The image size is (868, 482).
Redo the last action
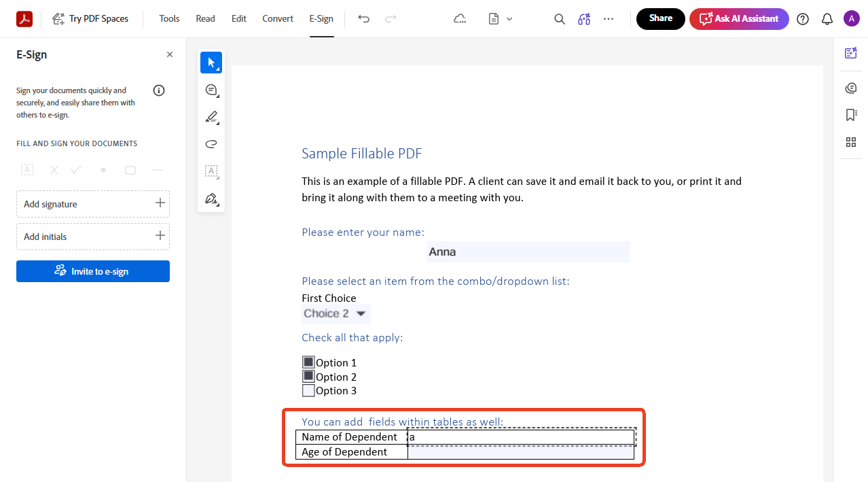point(391,18)
